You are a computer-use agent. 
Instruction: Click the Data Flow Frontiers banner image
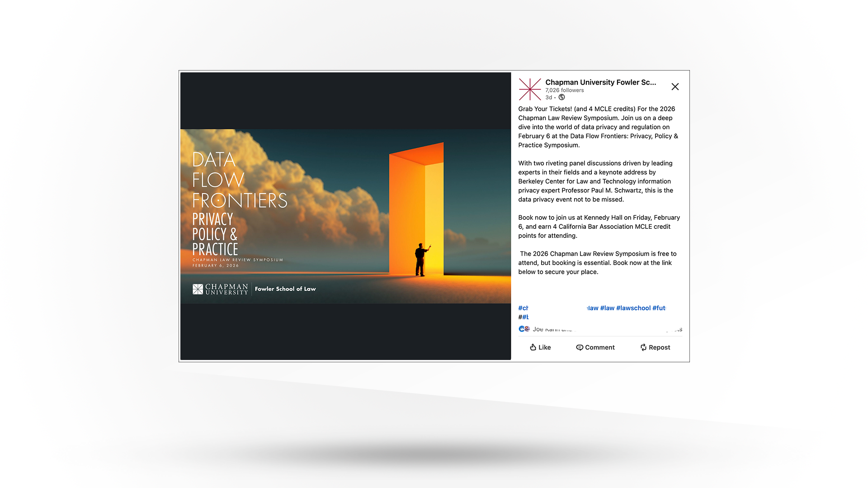(x=345, y=216)
